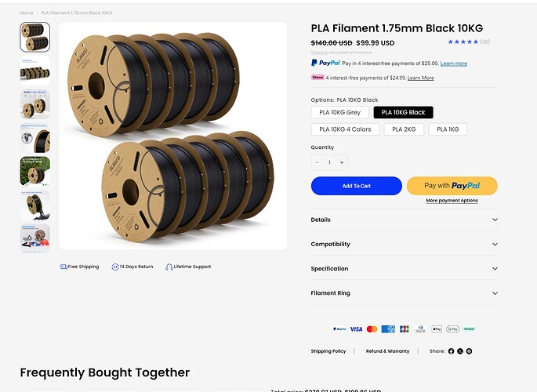Screen dimensions: 537x392
Task: Click the Pinterest share icon
Action: pos(470,351)
